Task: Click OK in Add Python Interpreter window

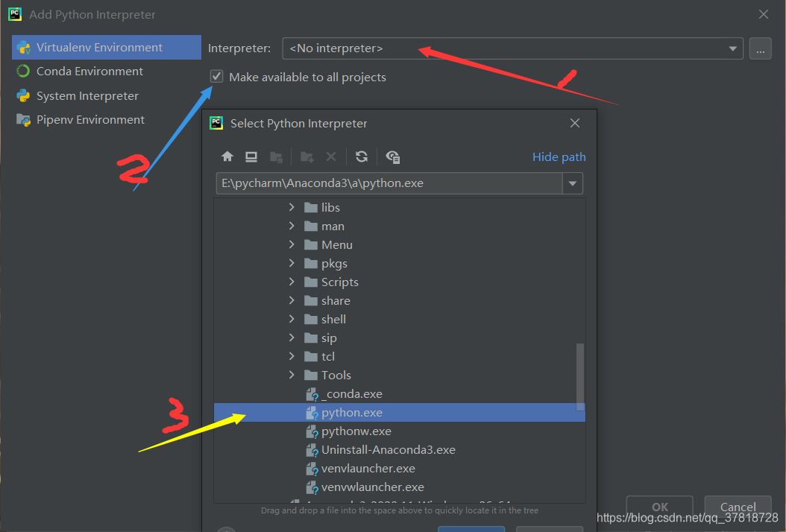Action: pos(660,507)
